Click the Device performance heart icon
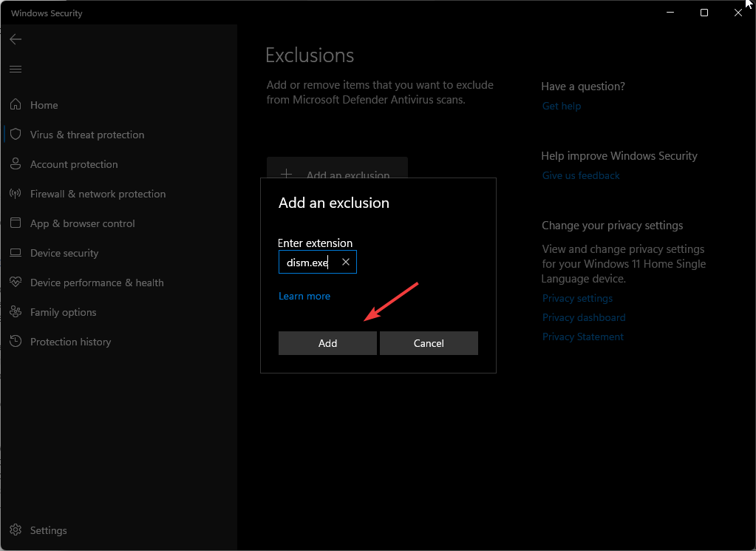Viewport: 756px width, 551px height. (x=16, y=282)
